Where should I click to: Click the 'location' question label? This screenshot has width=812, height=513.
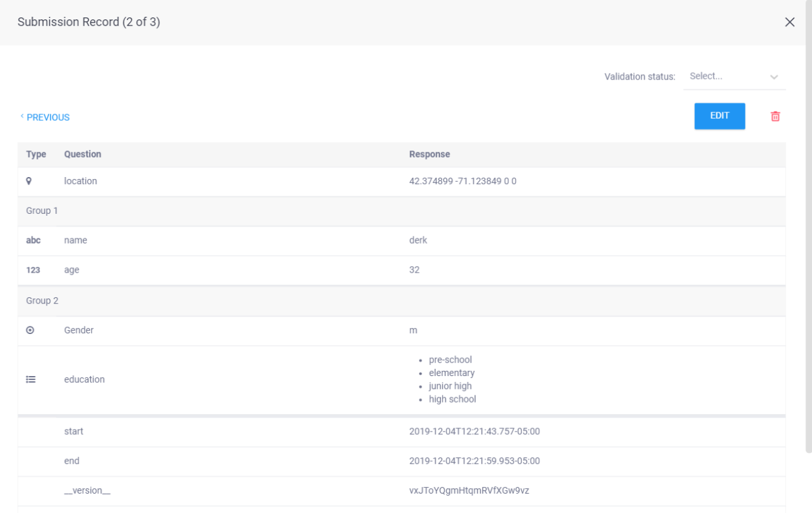[81, 182]
